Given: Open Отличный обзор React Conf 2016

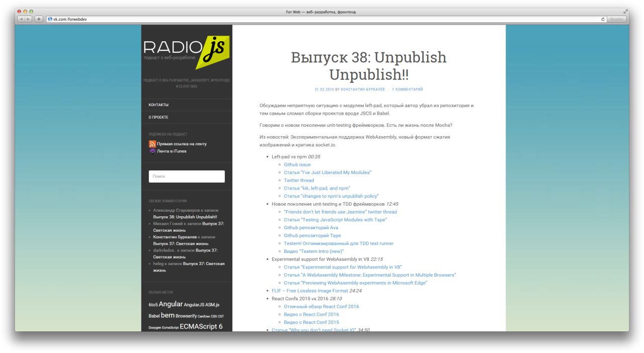Looking at the screenshot, I should [x=321, y=306].
